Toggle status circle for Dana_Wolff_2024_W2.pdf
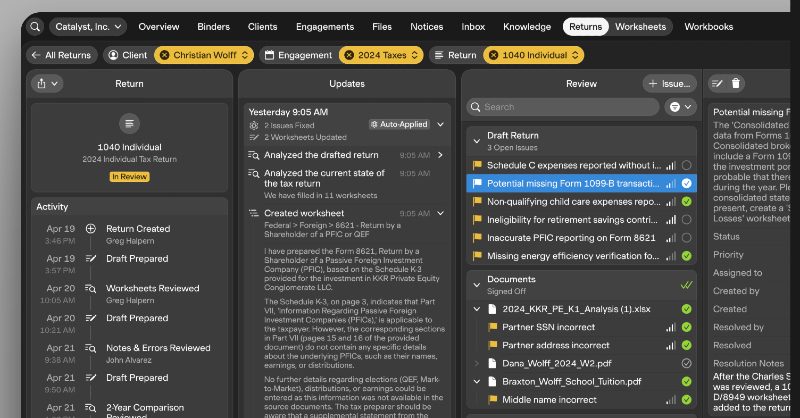Viewport: 800px width, 418px height. [686, 363]
